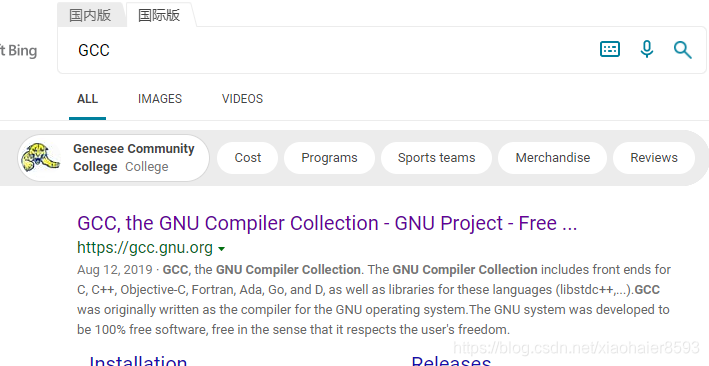Screen dimensions: 709x366
Task: Select the ALL results tab
Action: [x=87, y=99]
